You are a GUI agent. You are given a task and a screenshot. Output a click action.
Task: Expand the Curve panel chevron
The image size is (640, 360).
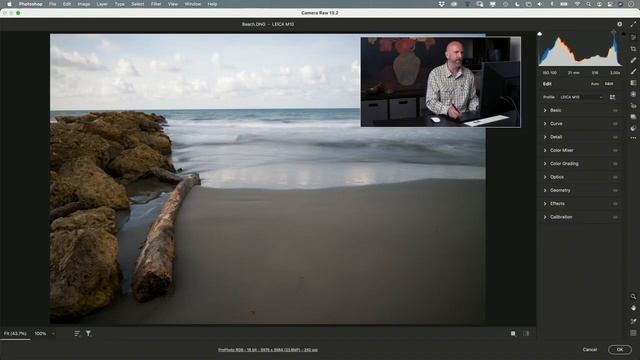point(545,124)
